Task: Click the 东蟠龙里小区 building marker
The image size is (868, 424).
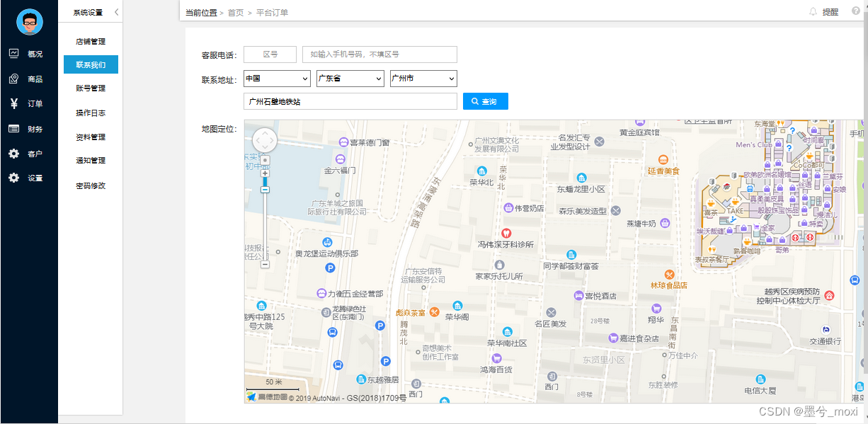Action: point(581,178)
